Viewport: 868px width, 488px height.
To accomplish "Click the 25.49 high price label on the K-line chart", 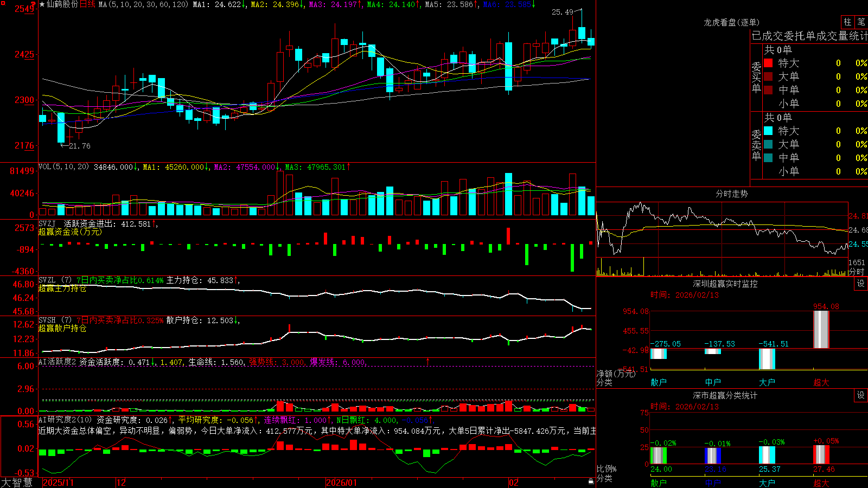I will (x=563, y=12).
